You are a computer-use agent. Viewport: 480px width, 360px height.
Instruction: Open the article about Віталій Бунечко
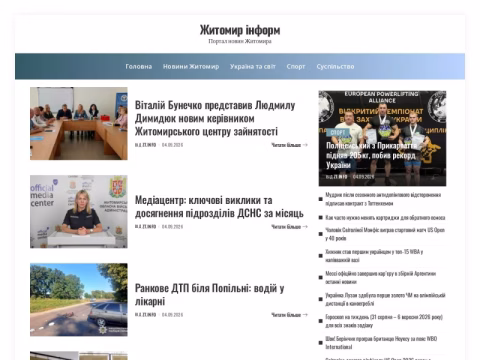click(x=215, y=118)
